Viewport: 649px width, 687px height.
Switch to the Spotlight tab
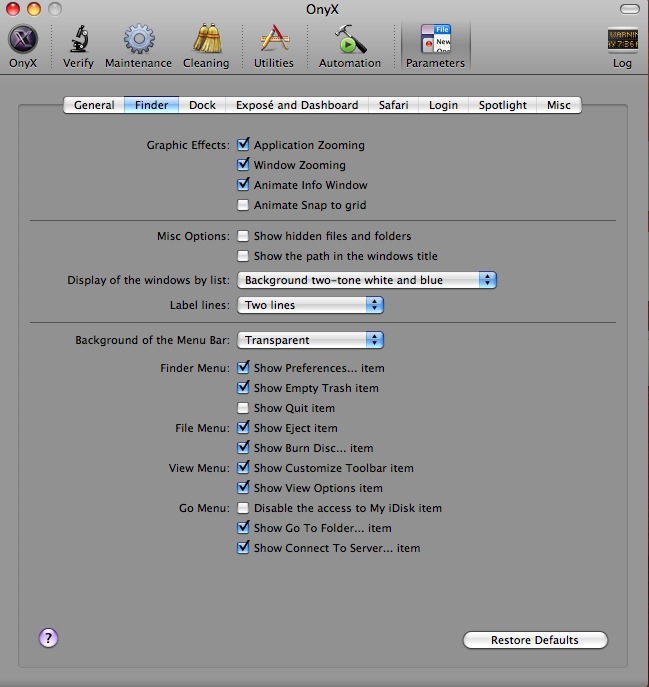502,105
